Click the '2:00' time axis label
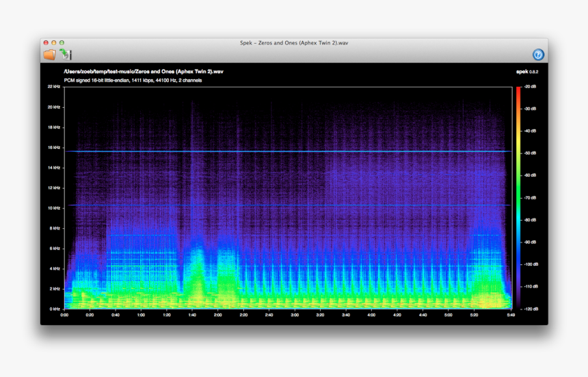This screenshot has height=377, width=588. click(x=218, y=315)
